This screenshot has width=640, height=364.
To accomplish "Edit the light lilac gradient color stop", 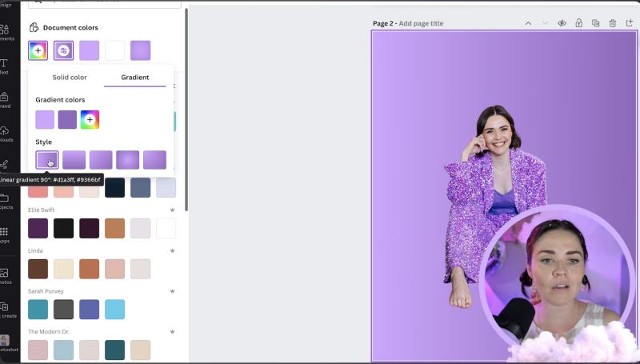I will pyautogui.click(x=45, y=119).
